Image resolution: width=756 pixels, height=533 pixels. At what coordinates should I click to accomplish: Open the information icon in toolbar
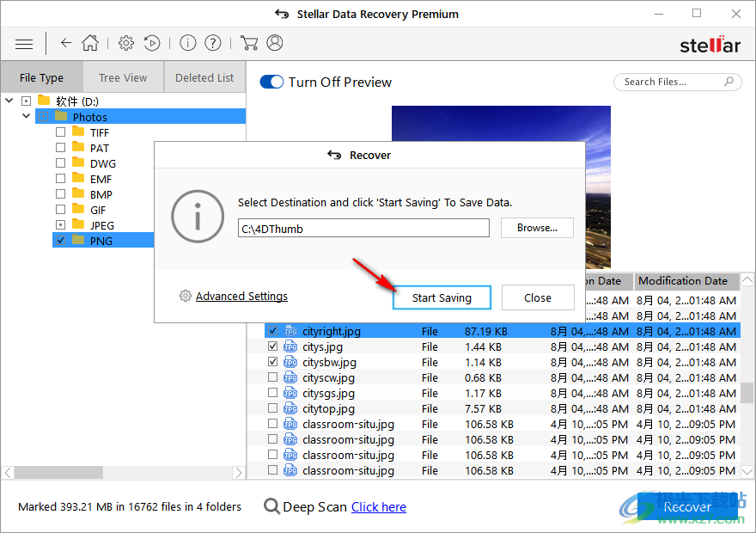pyautogui.click(x=187, y=43)
